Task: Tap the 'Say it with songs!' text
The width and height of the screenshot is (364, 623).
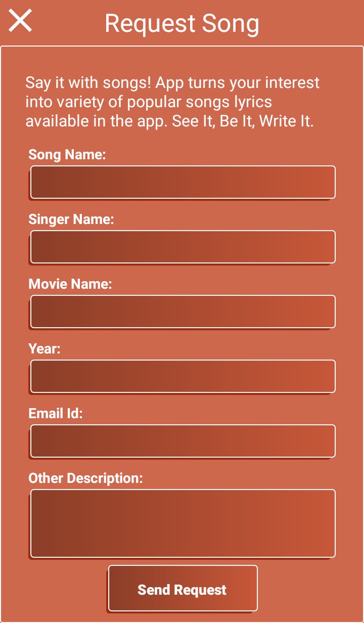Action: 88,82
